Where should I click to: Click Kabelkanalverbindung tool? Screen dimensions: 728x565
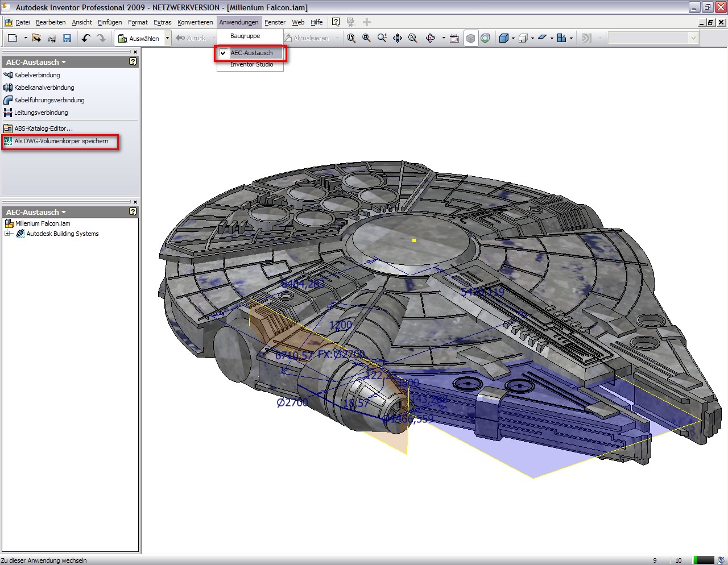click(x=44, y=88)
